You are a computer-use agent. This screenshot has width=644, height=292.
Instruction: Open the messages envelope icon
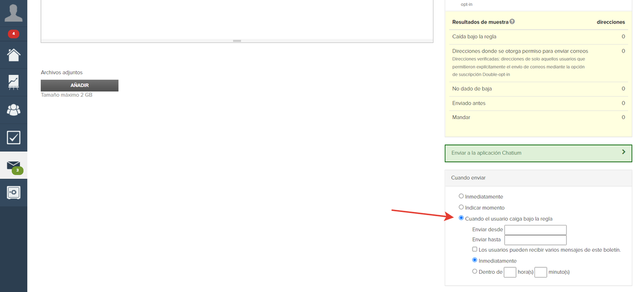tap(13, 165)
